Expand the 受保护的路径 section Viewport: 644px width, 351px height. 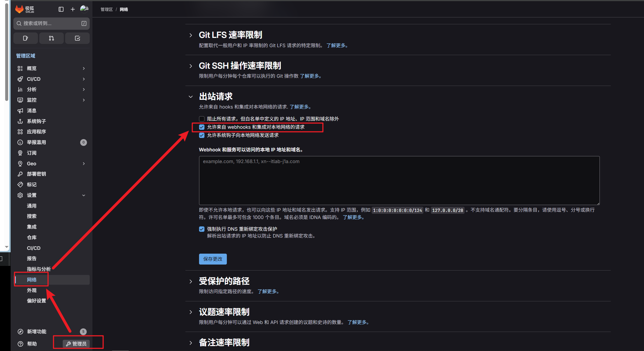click(191, 281)
